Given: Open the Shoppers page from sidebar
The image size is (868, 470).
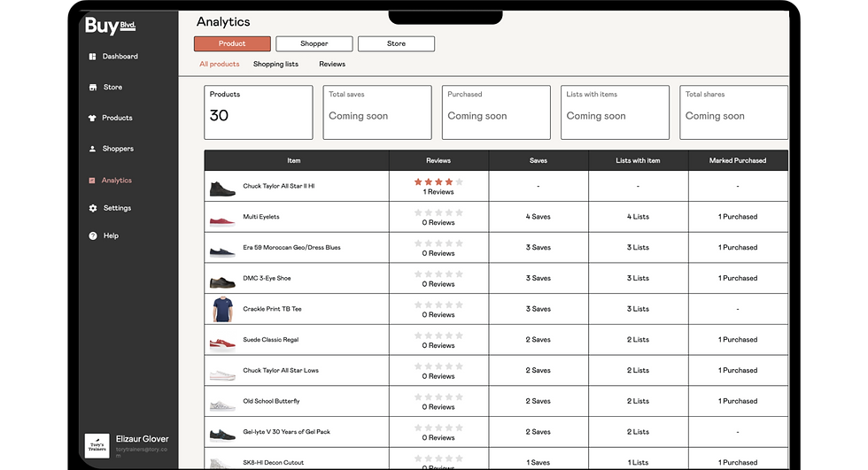Looking at the screenshot, I should pos(118,149).
